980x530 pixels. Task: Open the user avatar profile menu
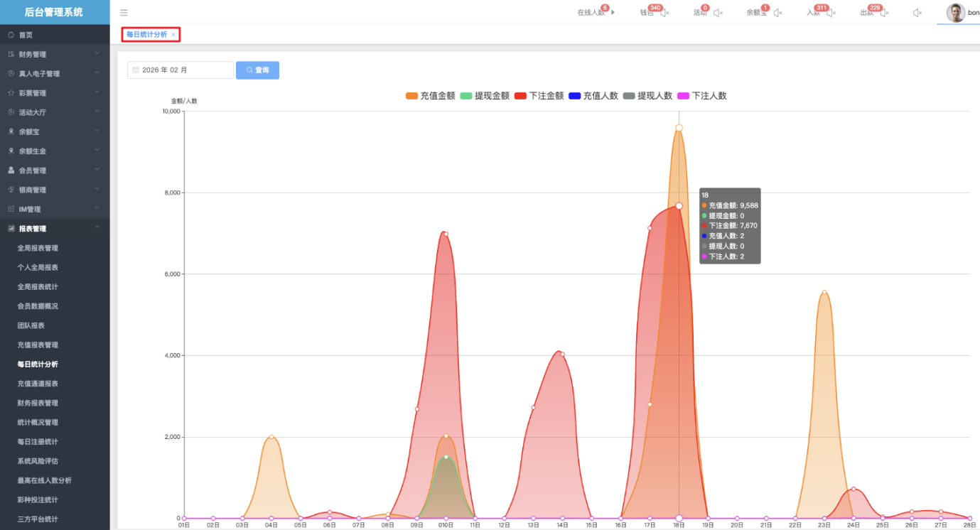[x=955, y=13]
